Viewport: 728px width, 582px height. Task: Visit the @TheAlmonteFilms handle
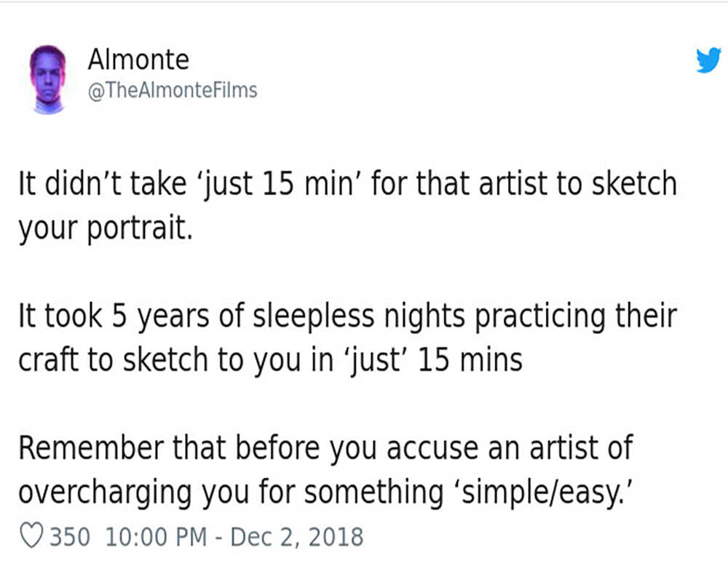coord(172,90)
